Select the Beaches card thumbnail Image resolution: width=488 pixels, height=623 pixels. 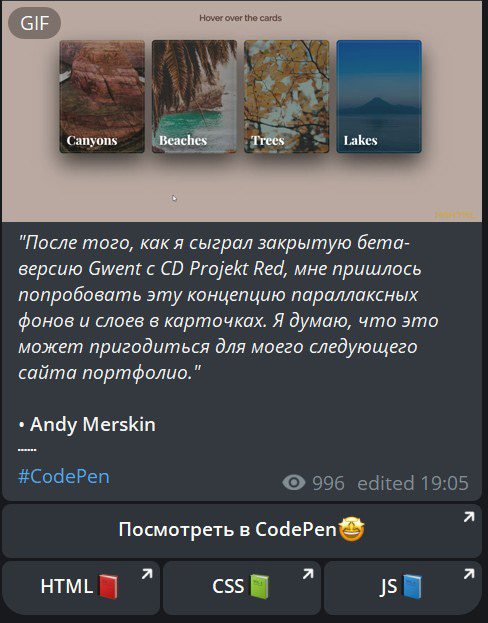point(194,97)
